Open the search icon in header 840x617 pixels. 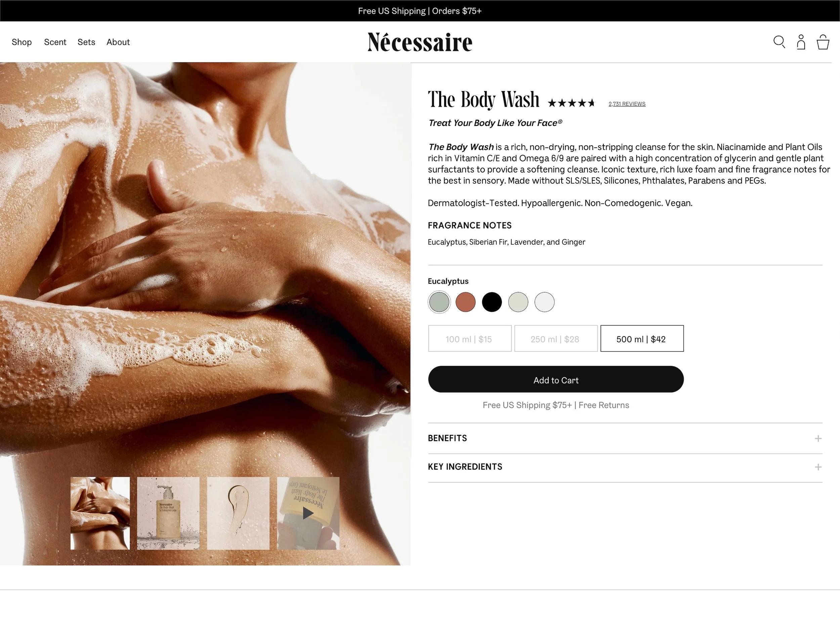coord(779,42)
